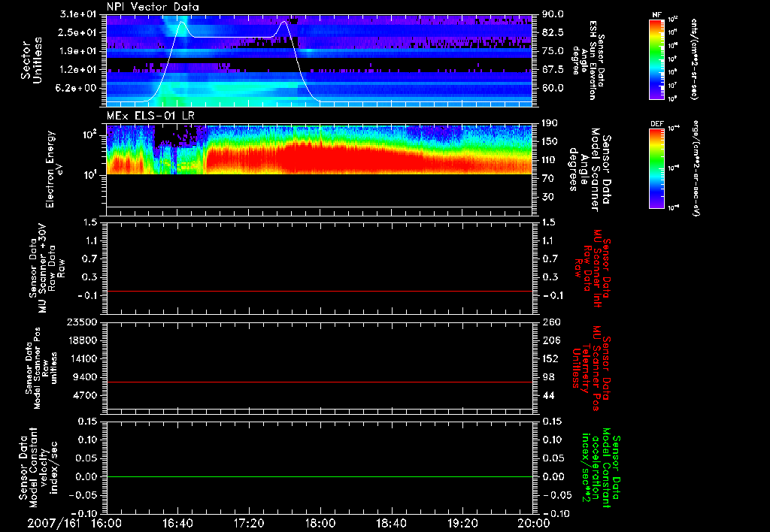
Task: Click the "Sector Unitless" axis label
Action: 32,60
